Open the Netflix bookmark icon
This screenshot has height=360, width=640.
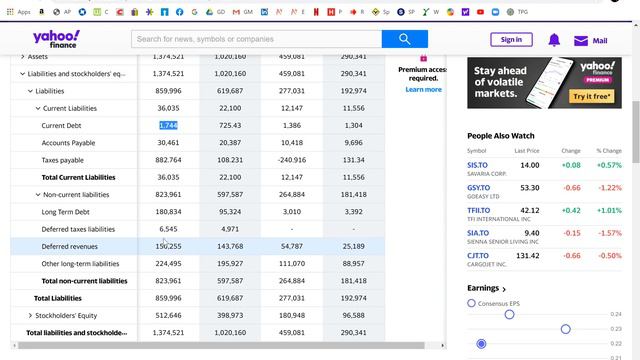[316, 12]
